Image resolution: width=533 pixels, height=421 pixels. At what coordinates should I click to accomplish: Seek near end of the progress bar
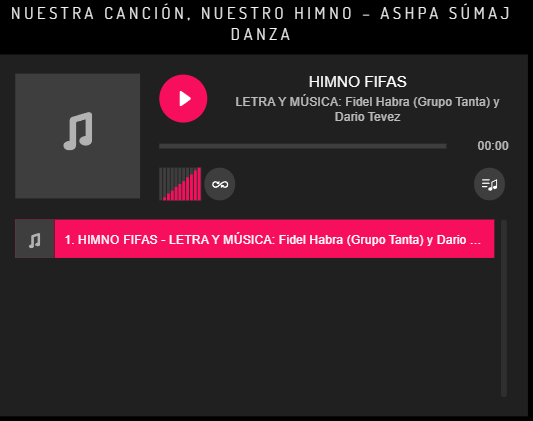(x=440, y=146)
